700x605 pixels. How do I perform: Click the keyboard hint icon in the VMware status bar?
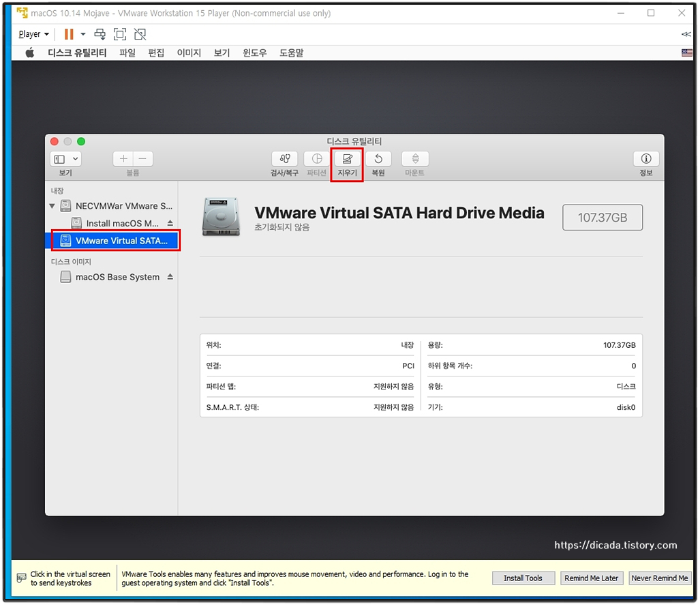[21, 578]
